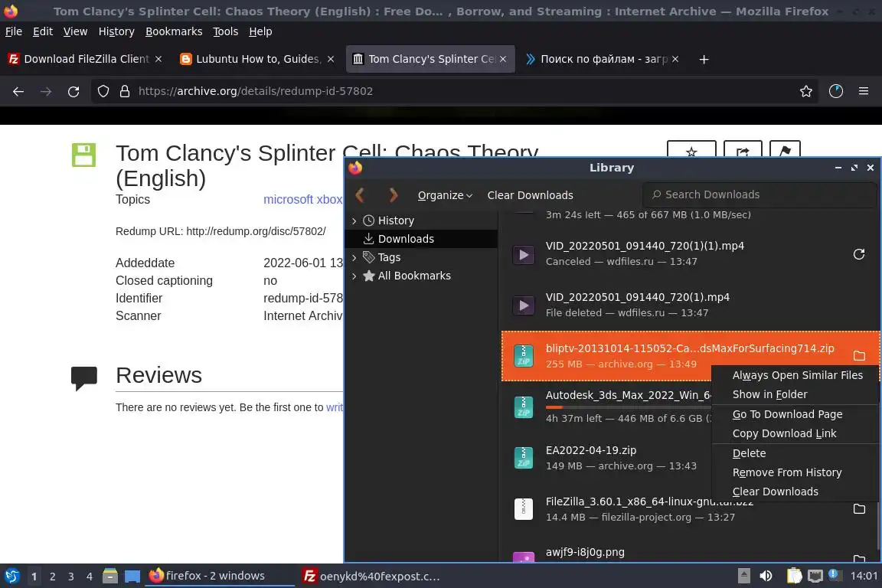The image size is (882, 588).
Task: Expand the All Bookmarks tree item
Action: tap(354, 276)
